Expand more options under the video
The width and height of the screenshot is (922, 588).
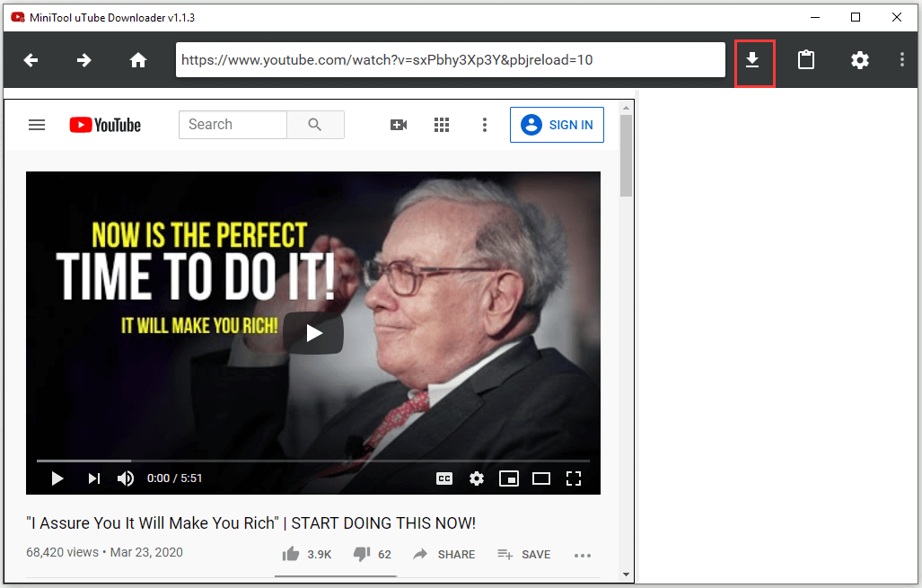pos(583,554)
